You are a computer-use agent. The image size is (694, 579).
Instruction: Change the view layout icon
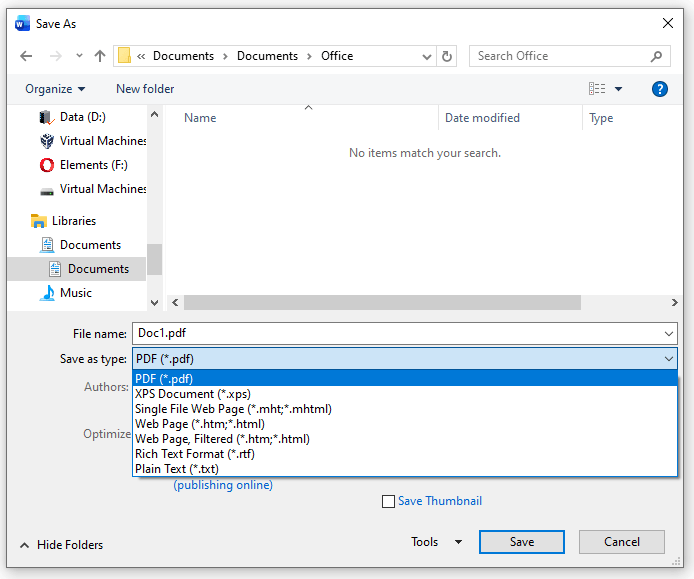[x=597, y=89]
